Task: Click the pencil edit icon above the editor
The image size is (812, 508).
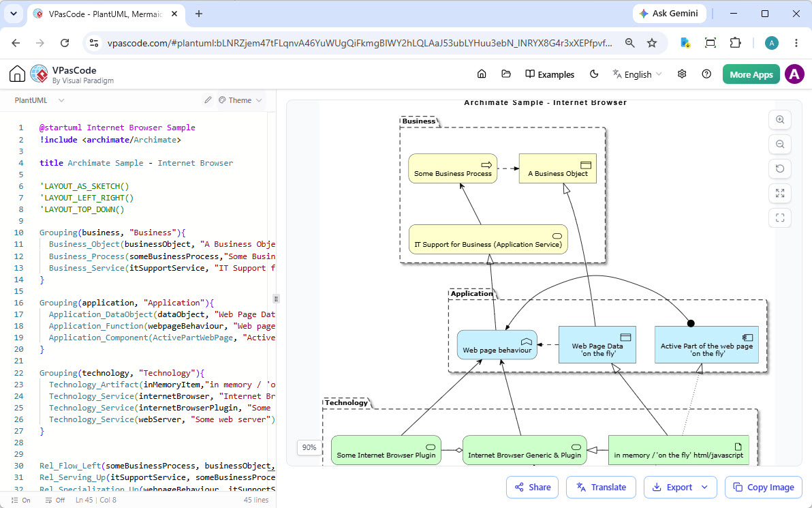Action: pos(208,100)
